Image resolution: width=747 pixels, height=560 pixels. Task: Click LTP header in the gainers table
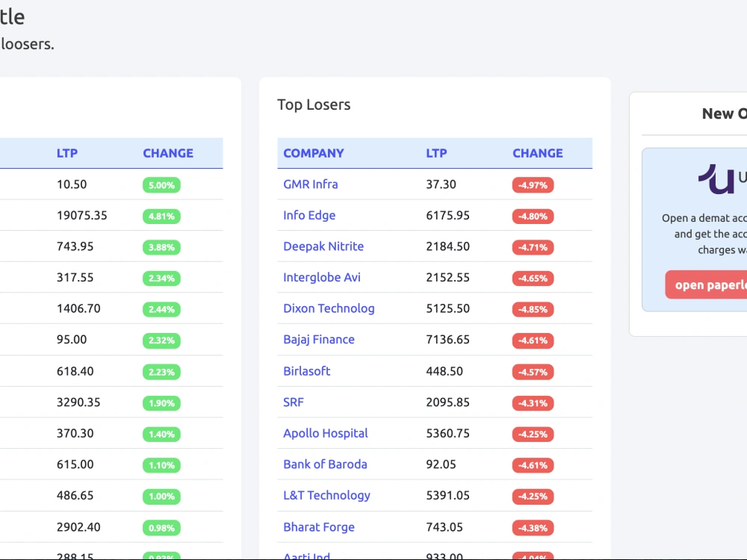(67, 153)
